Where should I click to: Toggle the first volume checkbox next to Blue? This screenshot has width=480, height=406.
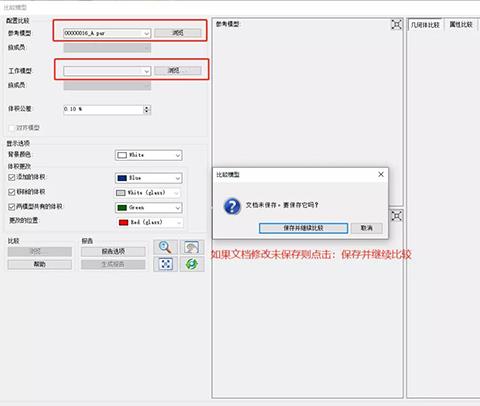pyautogui.click(x=12, y=177)
